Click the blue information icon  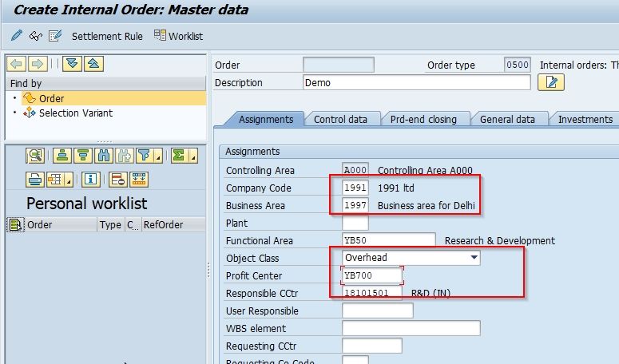[91, 180]
